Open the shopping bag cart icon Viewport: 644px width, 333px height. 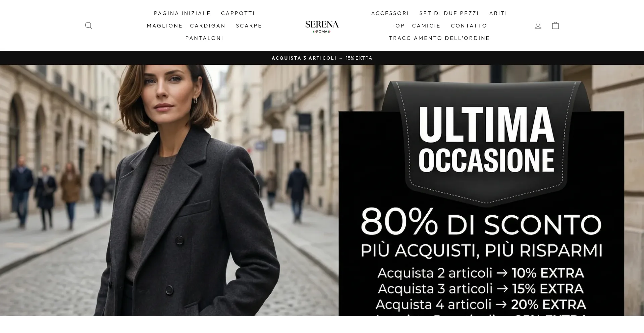coord(555,25)
